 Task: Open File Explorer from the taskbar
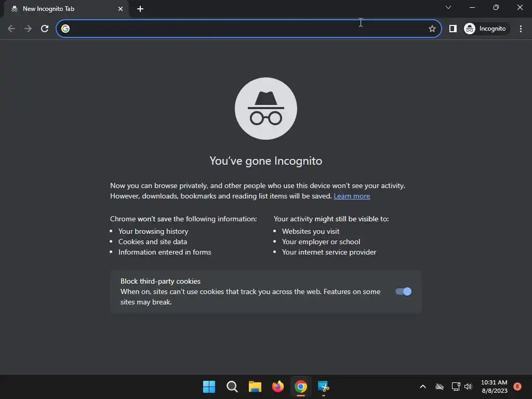pyautogui.click(x=255, y=387)
